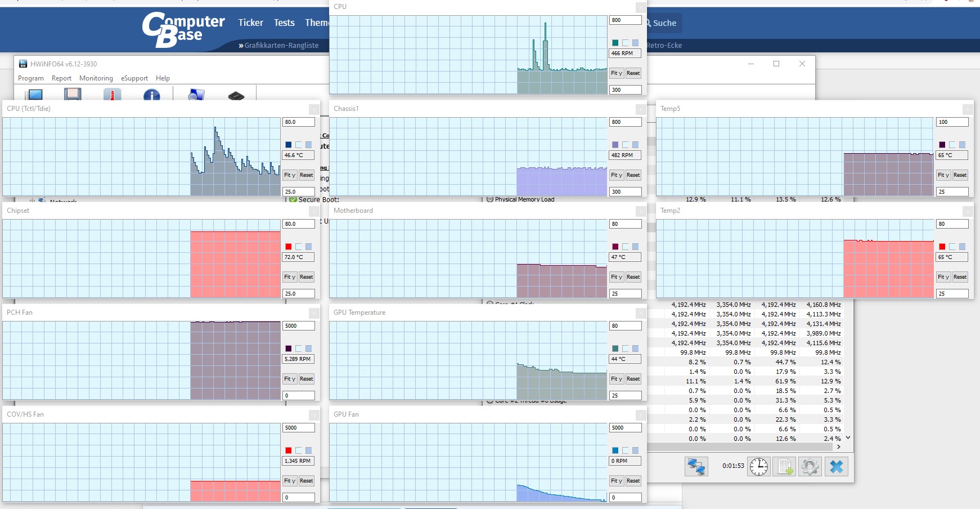Close the Temp5 graph window
Screen dimensions: 980x509
tap(968, 109)
